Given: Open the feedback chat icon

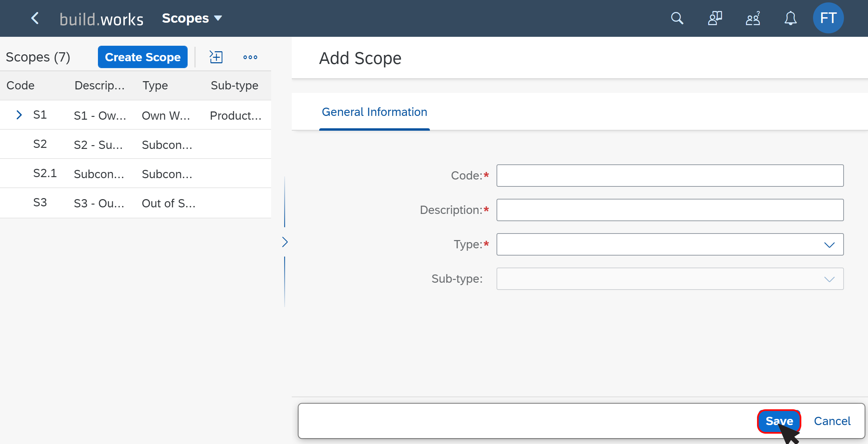Looking at the screenshot, I should point(715,18).
